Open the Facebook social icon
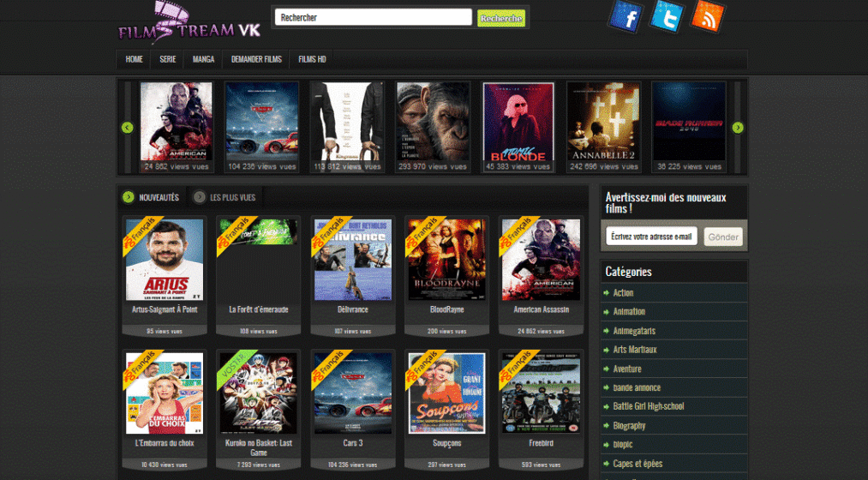868x480 pixels. 626,17
